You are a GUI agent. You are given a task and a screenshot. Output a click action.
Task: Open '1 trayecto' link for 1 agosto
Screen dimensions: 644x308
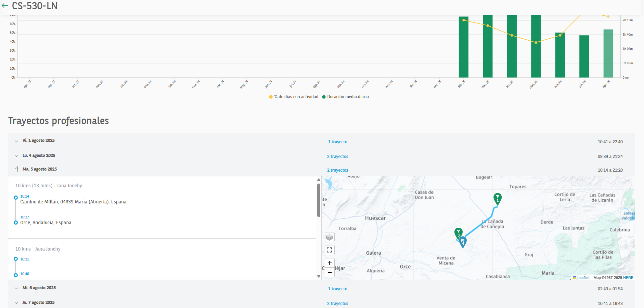tap(337, 142)
